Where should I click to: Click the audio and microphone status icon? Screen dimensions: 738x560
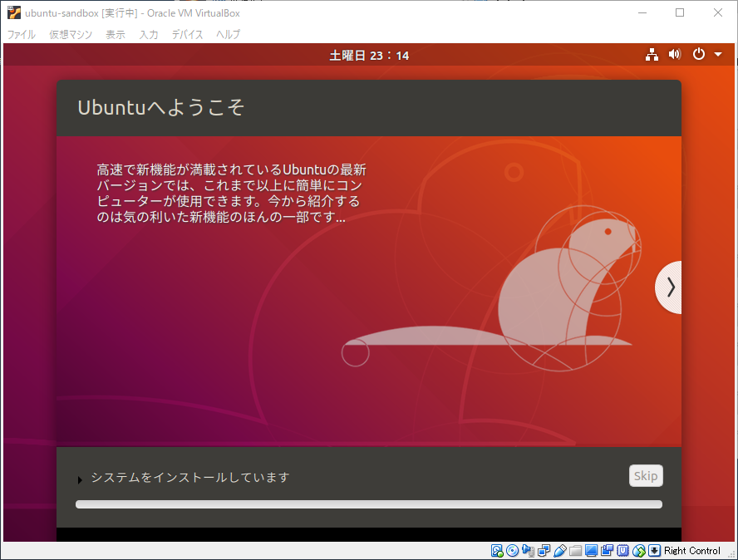(528, 551)
